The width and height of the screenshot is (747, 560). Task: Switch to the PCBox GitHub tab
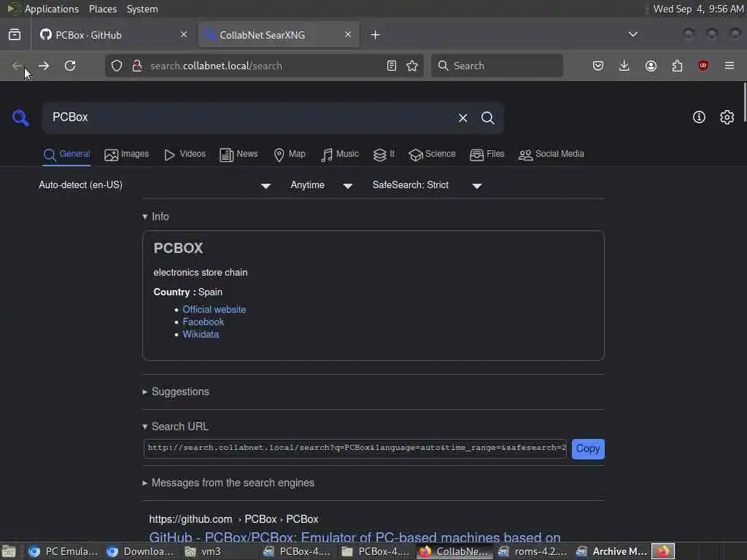coord(112,35)
